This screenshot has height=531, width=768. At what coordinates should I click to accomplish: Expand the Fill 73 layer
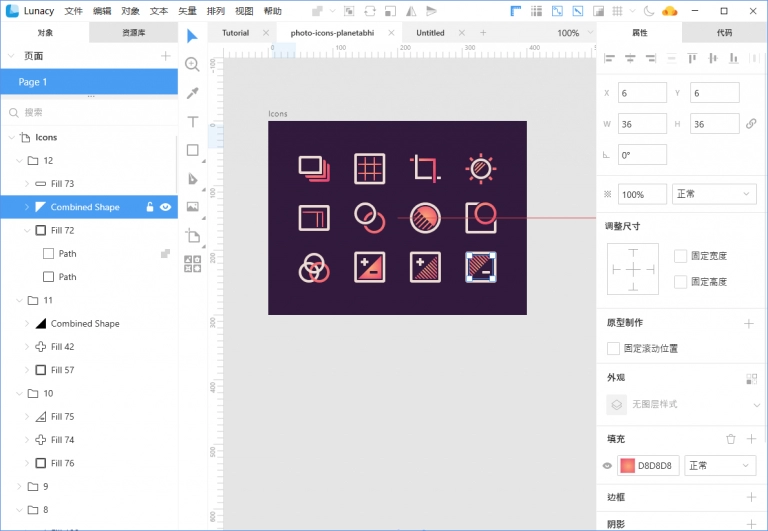(27, 184)
